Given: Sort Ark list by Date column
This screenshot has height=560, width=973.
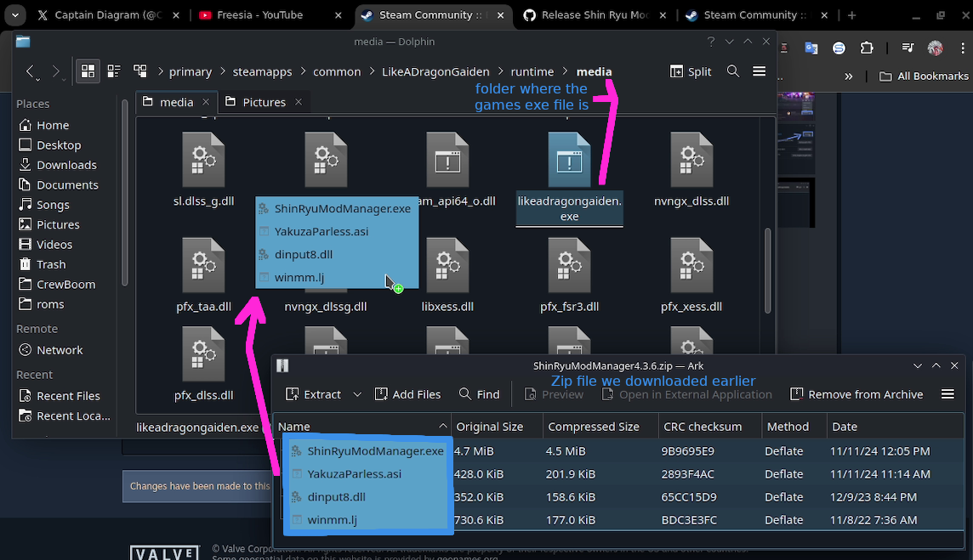Looking at the screenshot, I should coord(896,427).
